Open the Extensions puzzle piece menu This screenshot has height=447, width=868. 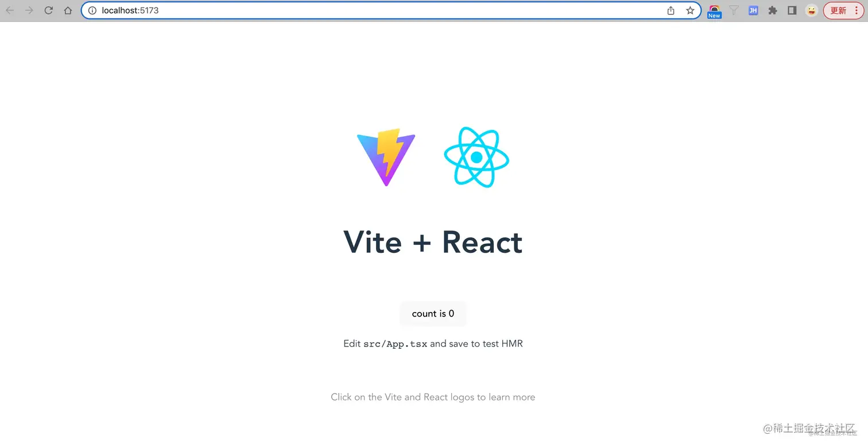tap(773, 10)
